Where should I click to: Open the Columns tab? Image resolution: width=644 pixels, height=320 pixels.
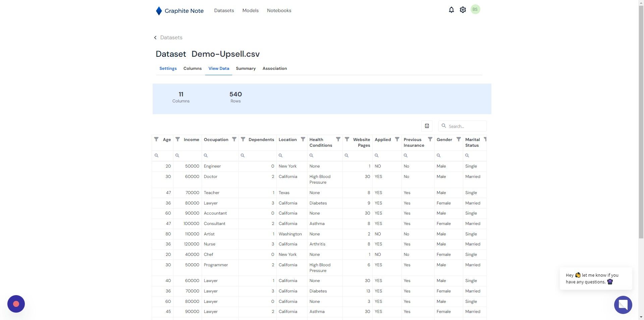coord(193,68)
